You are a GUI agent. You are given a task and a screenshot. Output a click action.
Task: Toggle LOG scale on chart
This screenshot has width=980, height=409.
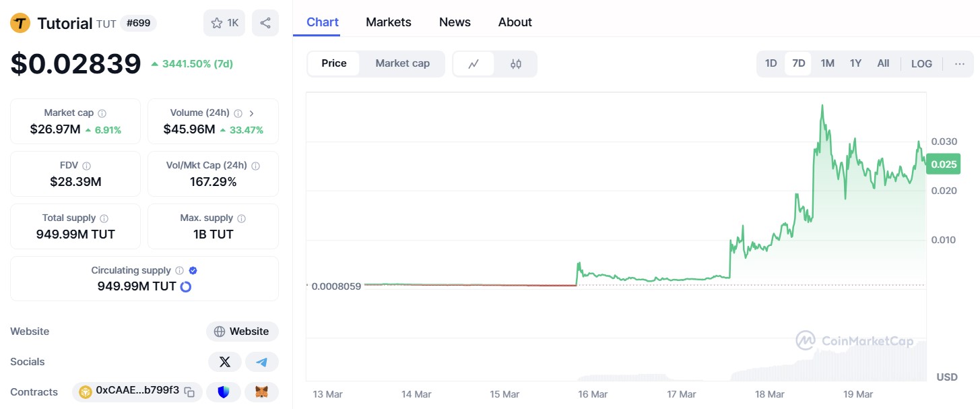[921, 64]
